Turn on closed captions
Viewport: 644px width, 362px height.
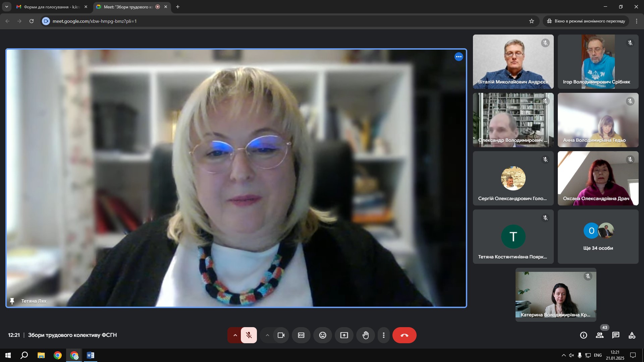[301, 335]
